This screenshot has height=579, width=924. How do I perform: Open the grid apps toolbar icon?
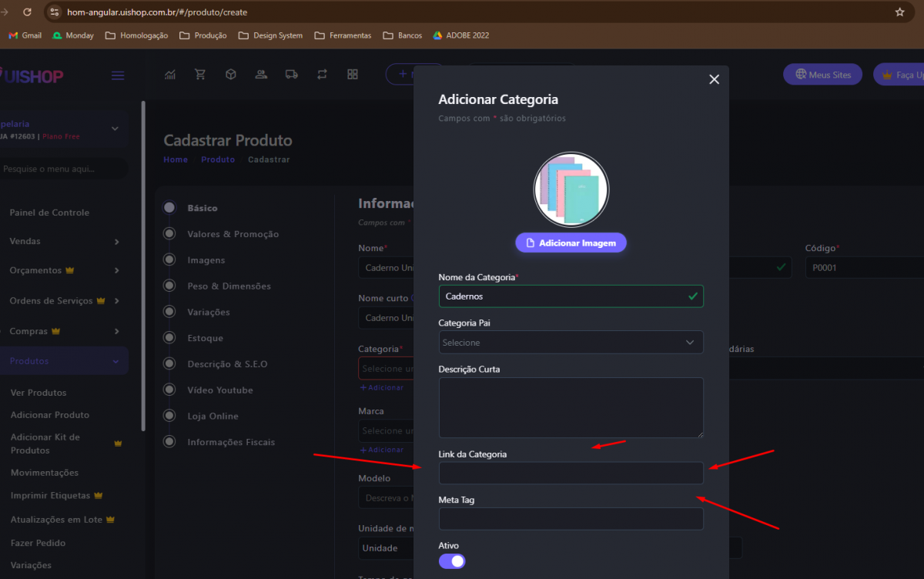click(x=353, y=75)
